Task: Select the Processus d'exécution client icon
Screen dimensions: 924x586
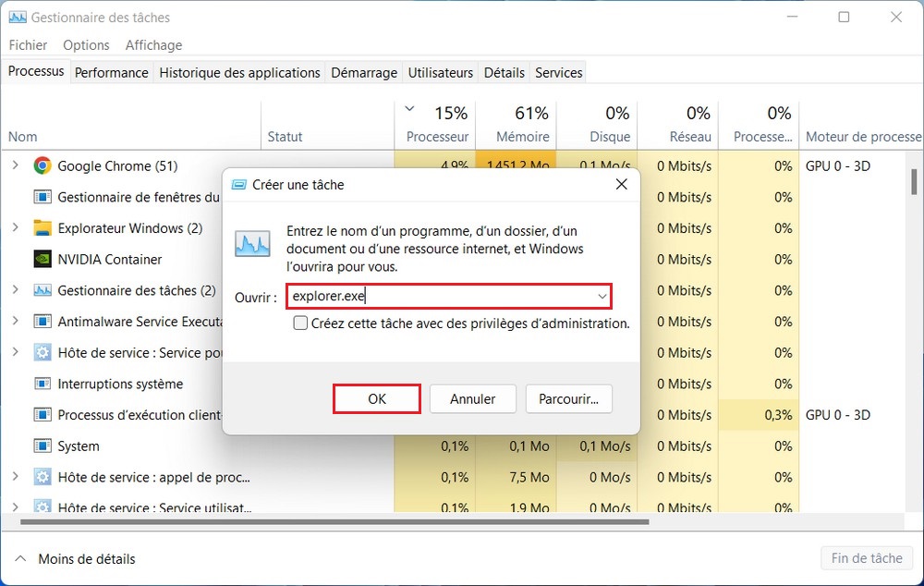Action: (40, 415)
